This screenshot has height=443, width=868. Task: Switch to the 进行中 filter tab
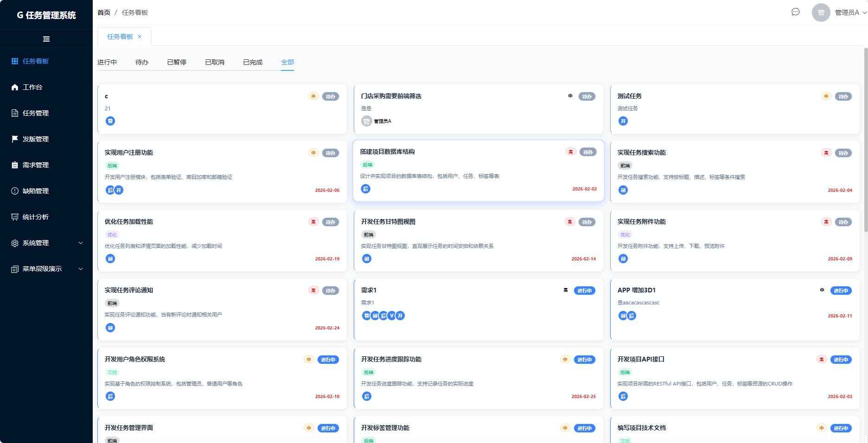click(x=107, y=62)
